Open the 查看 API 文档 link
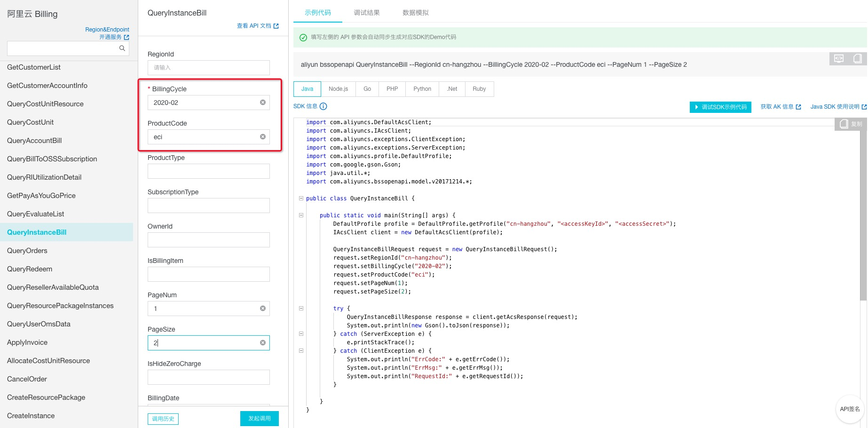Screen dimensions: 868x428 [258, 26]
